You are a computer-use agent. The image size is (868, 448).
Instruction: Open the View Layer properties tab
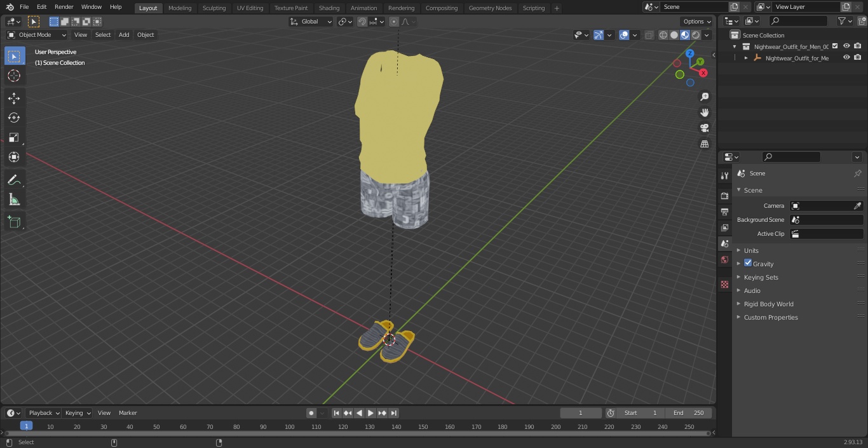[724, 227]
